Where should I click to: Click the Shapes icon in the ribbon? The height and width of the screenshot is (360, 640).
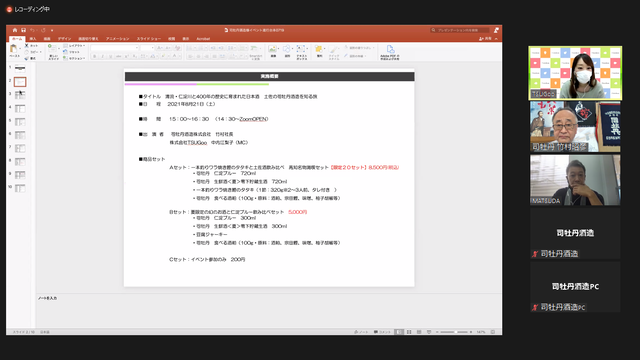coord(287,49)
